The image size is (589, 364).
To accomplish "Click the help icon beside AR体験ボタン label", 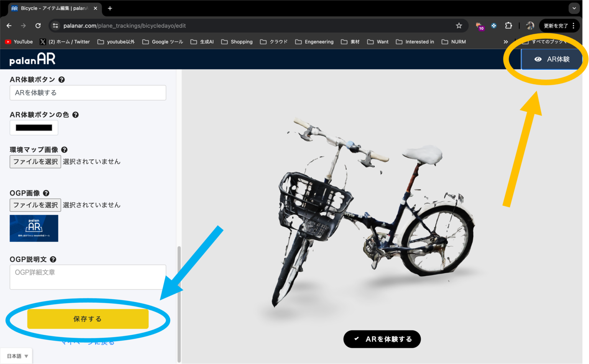I will (61, 80).
